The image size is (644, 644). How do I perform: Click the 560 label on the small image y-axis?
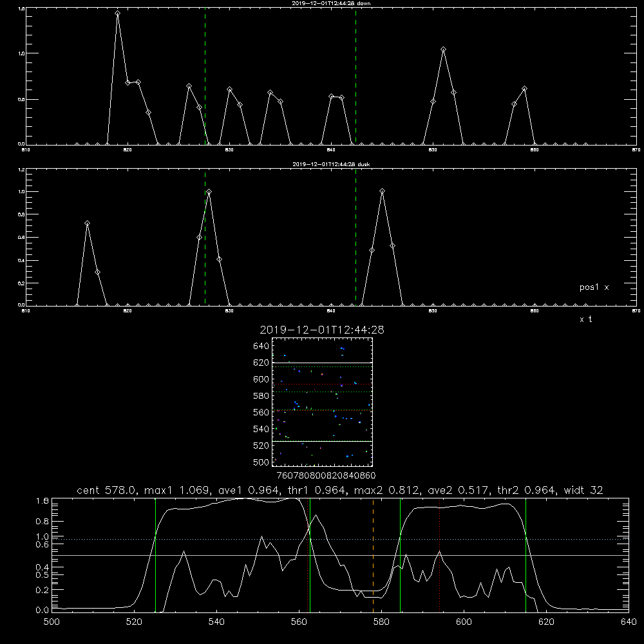tap(261, 412)
